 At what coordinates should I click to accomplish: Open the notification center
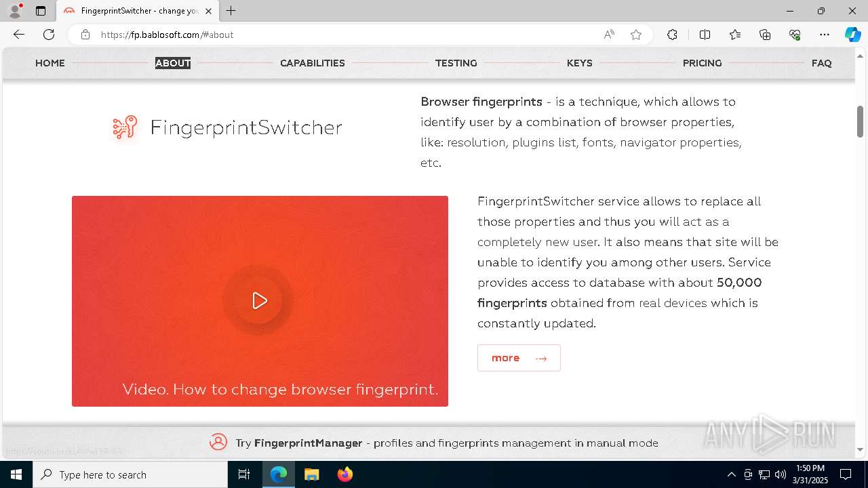click(846, 474)
